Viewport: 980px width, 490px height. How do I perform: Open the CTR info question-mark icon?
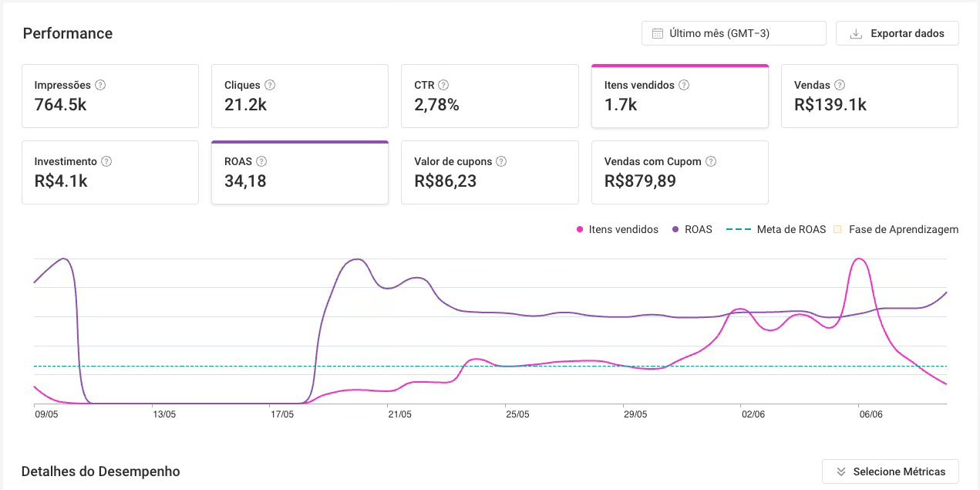443,85
